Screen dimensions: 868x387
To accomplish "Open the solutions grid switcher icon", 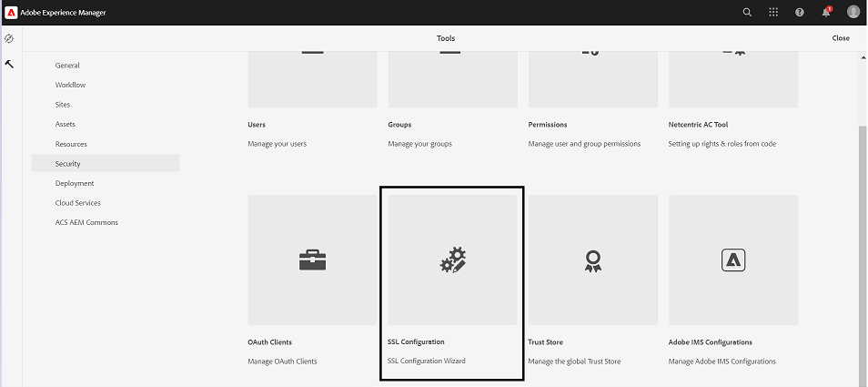I will click(773, 12).
